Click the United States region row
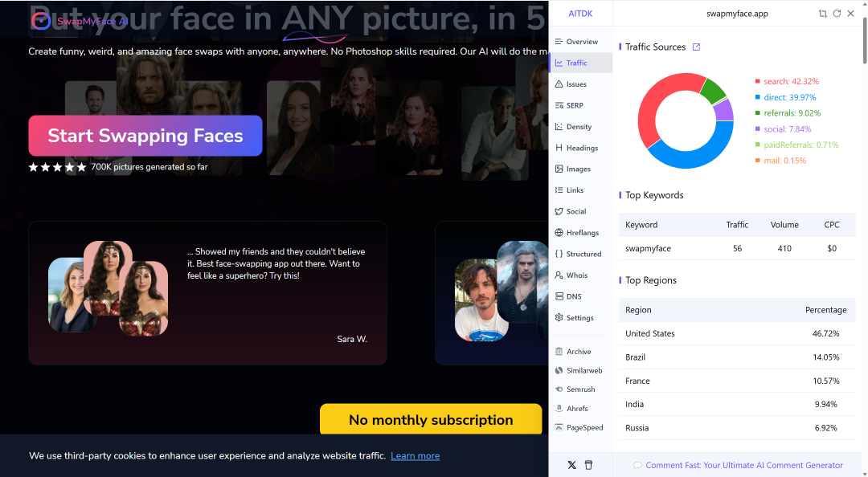This screenshot has width=868, height=477. click(737, 334)
